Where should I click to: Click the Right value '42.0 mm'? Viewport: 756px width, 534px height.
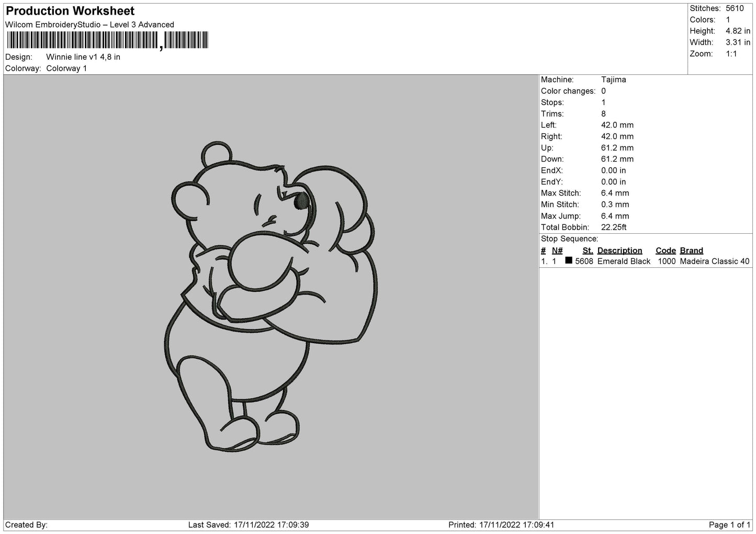(617, 137)
